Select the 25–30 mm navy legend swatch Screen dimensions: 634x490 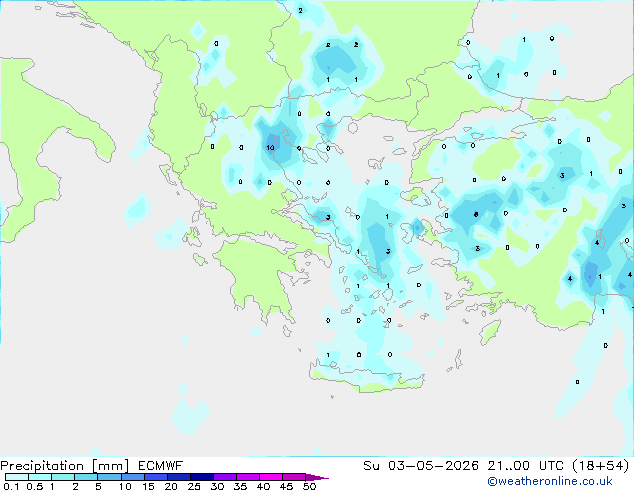click(201, 477)
